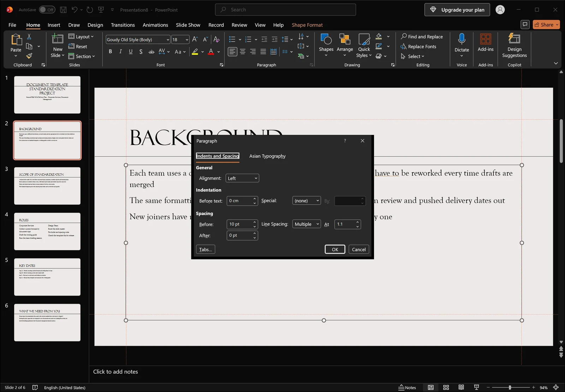Viewport: 565px width, 392px height.
Task: Open Shape Format tab
Action: (307, 25)
